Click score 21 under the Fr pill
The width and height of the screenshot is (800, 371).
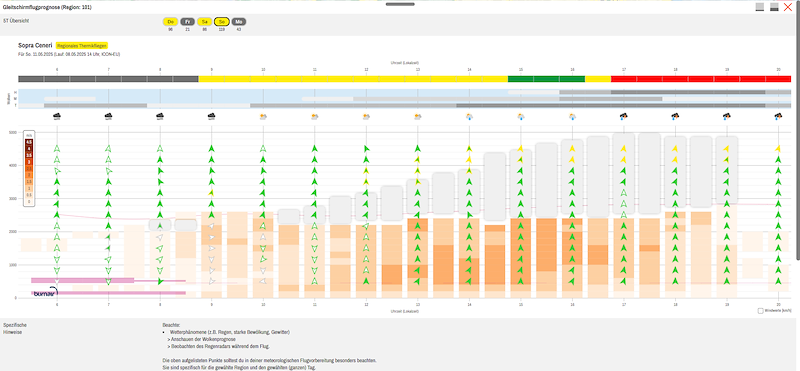click(187, 29)
